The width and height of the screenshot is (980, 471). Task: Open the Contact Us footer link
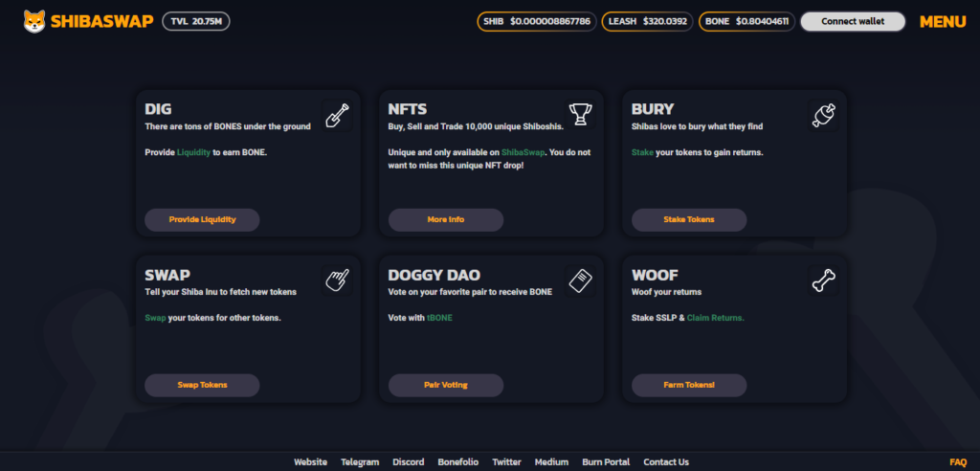click(x=666, y=462)
